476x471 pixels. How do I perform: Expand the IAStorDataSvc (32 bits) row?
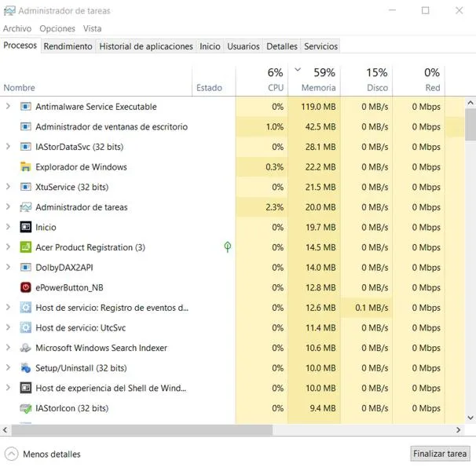click(8, 147)
